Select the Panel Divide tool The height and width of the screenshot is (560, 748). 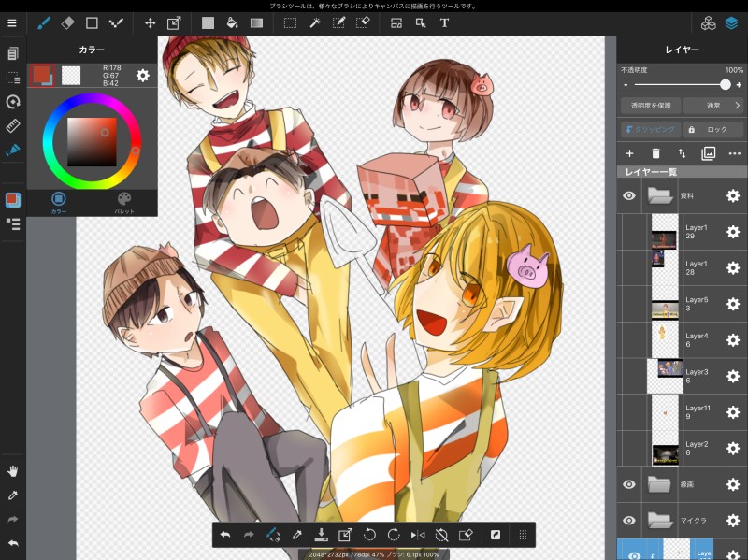pyautogui.click(x=396, y=22)
